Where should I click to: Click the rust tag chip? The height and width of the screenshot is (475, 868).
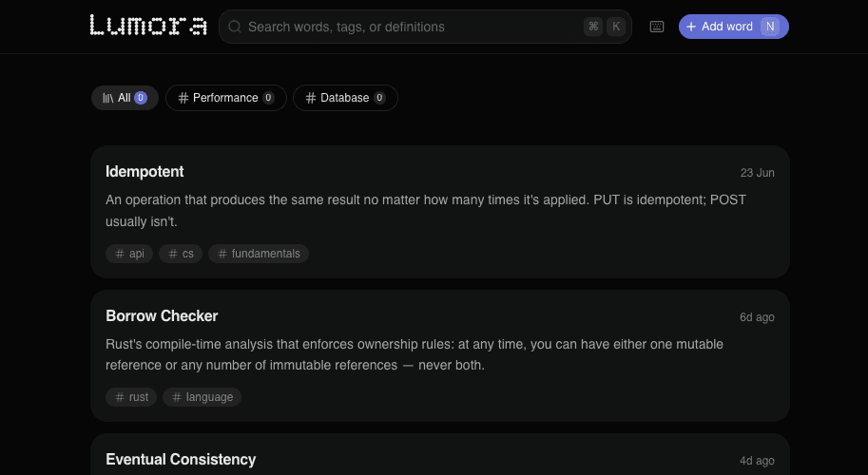coord(131,397)
